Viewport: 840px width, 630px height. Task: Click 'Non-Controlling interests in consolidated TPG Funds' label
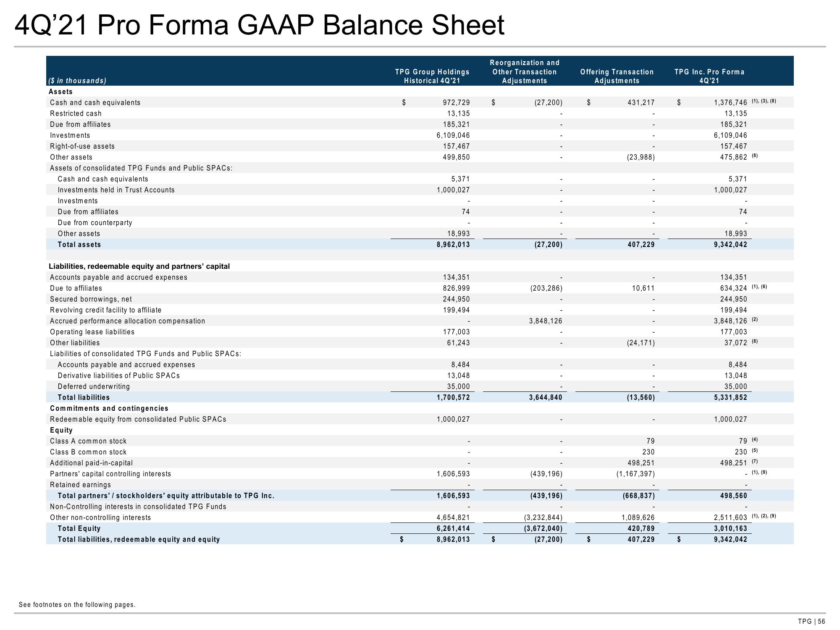[x=138, y=507]
